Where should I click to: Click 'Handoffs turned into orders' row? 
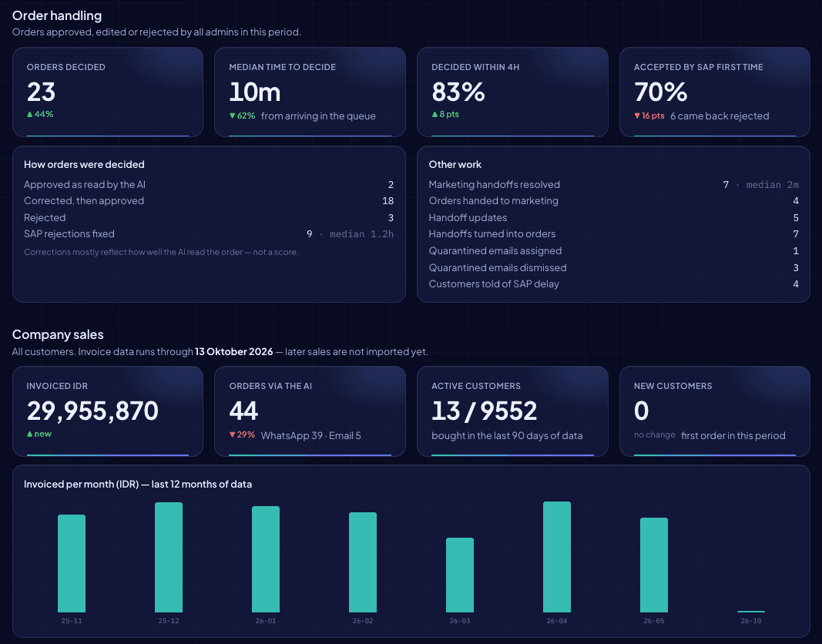click(x=613, y=233)
